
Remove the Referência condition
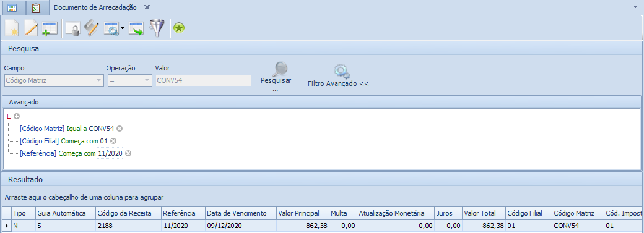[128, 153]
